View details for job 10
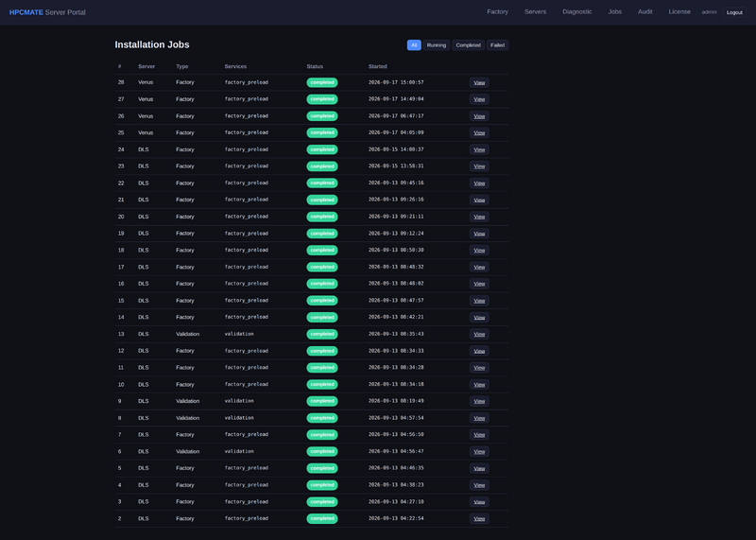 479,385
